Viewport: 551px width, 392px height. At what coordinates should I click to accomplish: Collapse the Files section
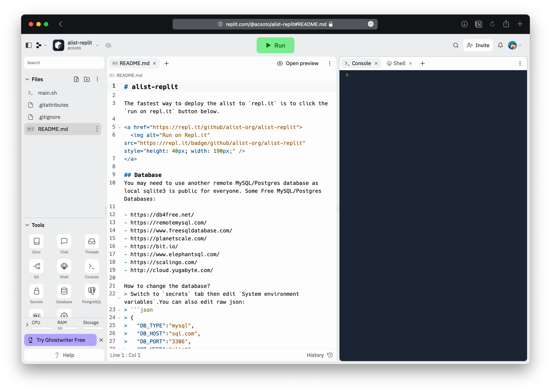[27, 79]
